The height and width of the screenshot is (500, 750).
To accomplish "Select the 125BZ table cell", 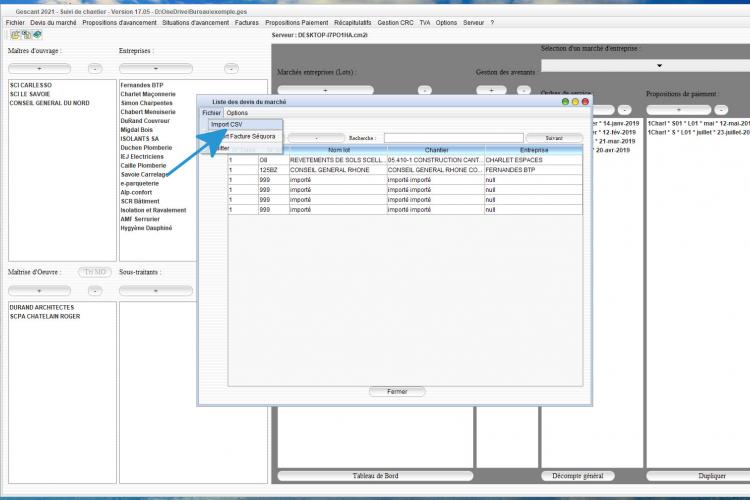I will click(x=274, y=170).
